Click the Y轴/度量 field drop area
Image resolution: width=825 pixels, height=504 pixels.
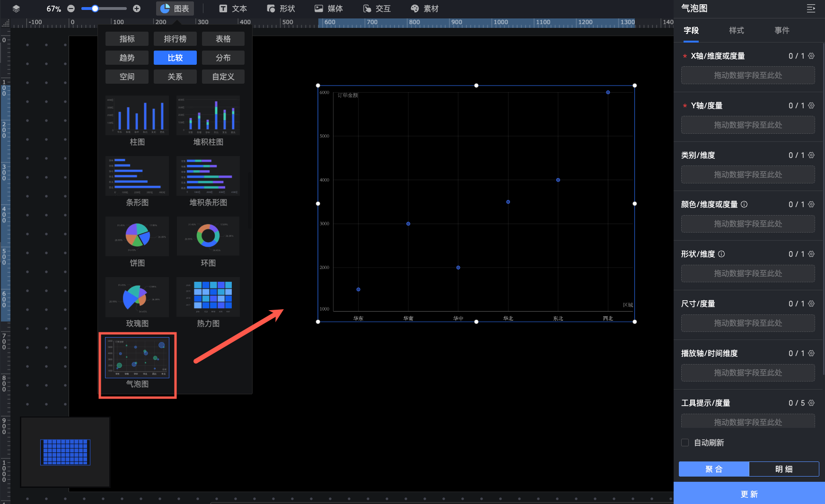click(x=748, y=125)
